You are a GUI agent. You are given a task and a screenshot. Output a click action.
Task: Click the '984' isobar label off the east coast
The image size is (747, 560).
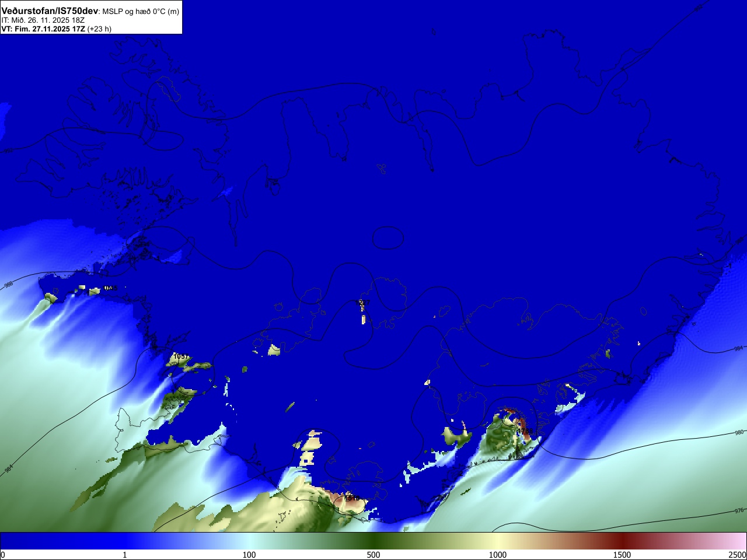click(x=738, y=348)
